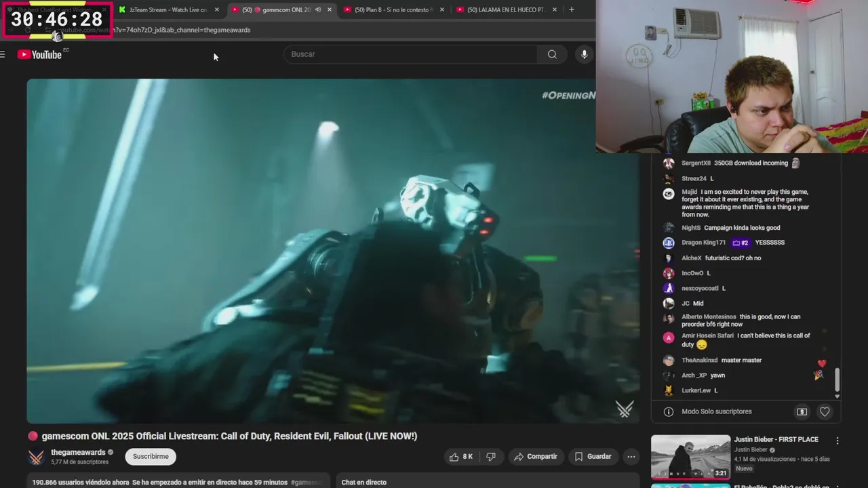Click the Chat en directo header
Viewport: 868px width, 488px height.
coord(363,483)
